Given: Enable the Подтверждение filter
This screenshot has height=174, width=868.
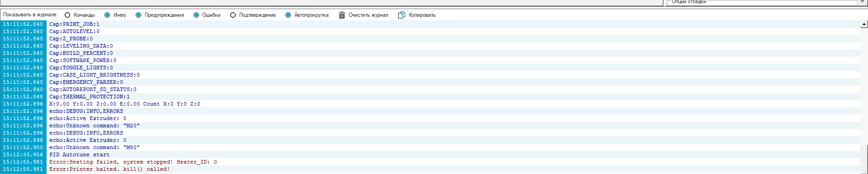Looking at the screenshot, I should click(233, 15).
